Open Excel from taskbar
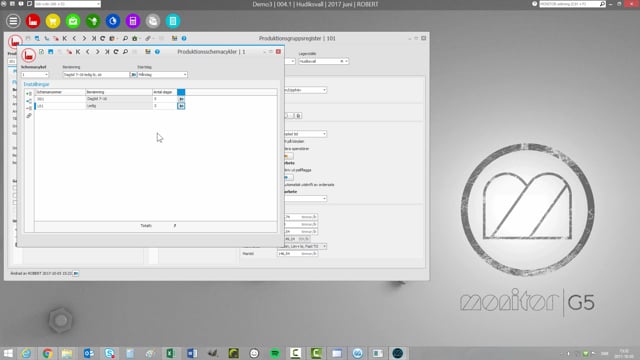 pyautogui.click(x=171, y=353)
